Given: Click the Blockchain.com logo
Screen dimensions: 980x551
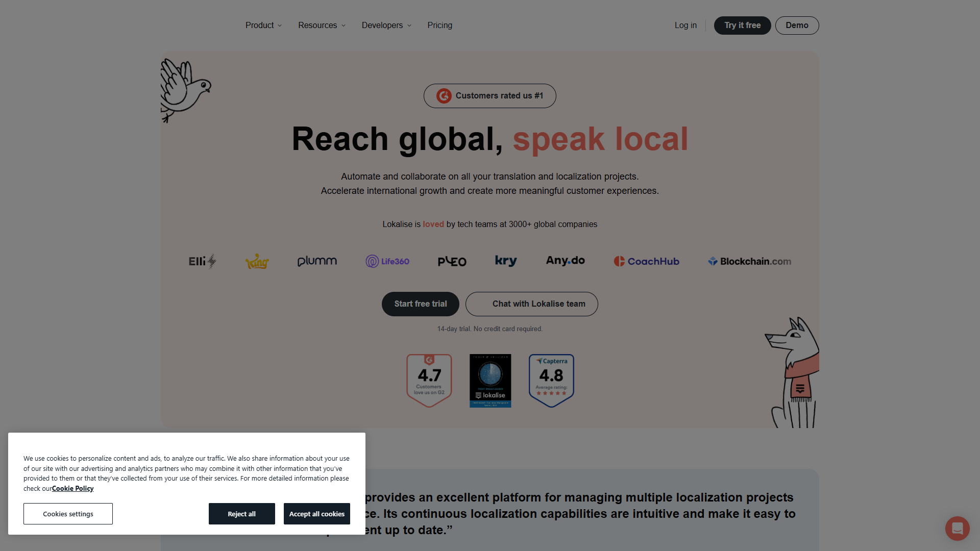Looking at the screenshot, I should click(749, 261).
